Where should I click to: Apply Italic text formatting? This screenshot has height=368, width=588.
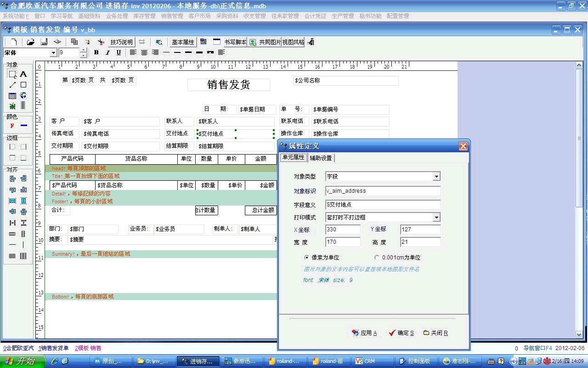pos(107,52)
